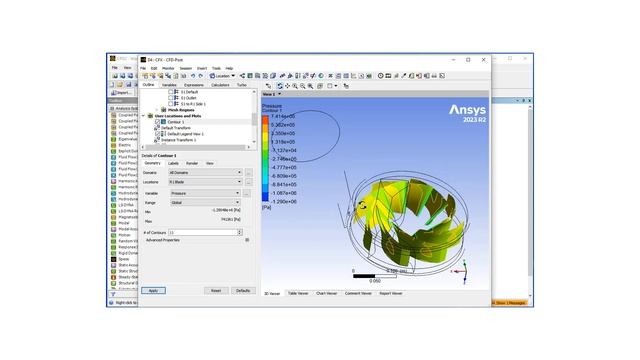This screenshot has height=360, width=640.
Task: Click the ellipsis button beside Variable
Action: (x=247, y=193)
